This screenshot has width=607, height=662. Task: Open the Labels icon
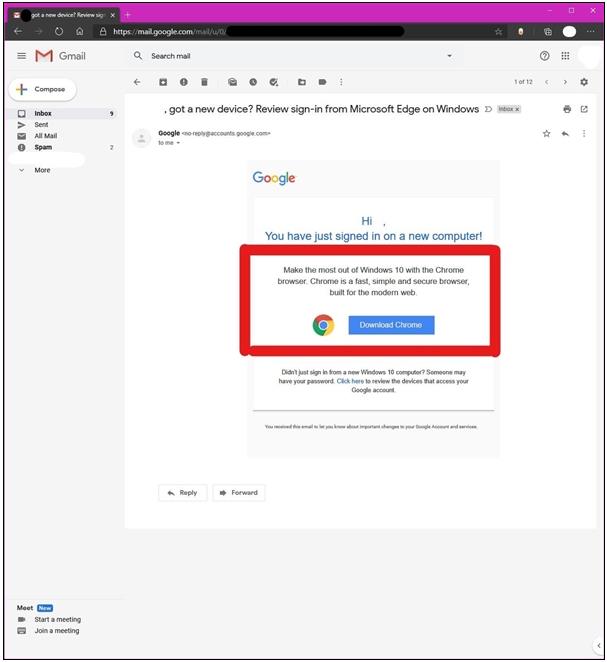pyautogui.click(x=322, y=82)
